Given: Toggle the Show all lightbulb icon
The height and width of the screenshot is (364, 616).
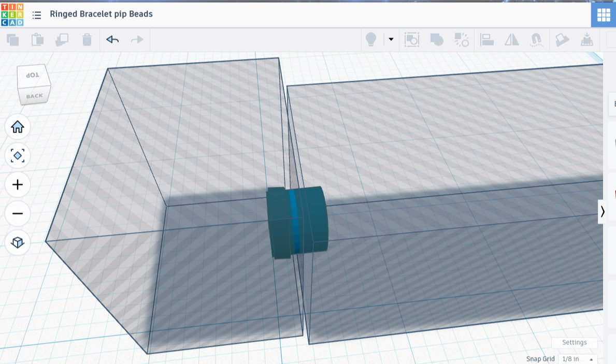Looking at the screenshot, I should tap(371, 39).
